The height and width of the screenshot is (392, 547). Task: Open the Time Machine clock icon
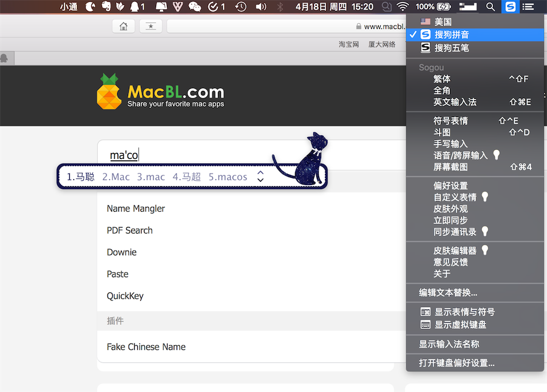click(240, 7)
